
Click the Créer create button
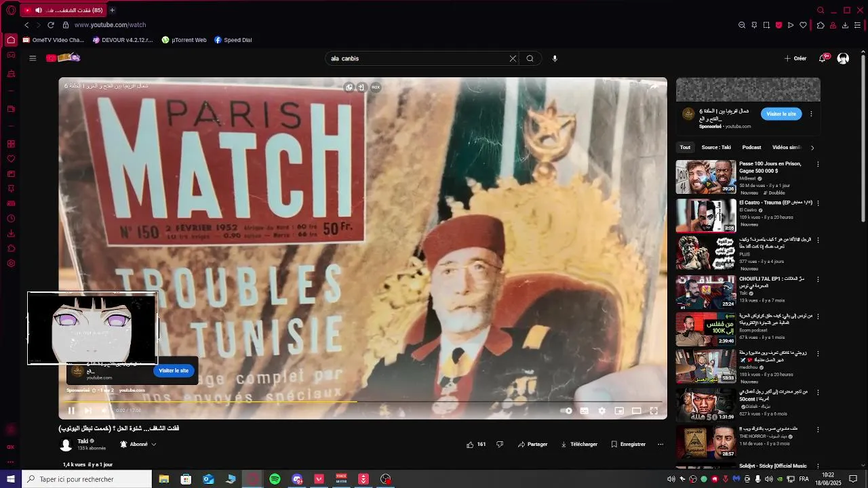(795, 58)
